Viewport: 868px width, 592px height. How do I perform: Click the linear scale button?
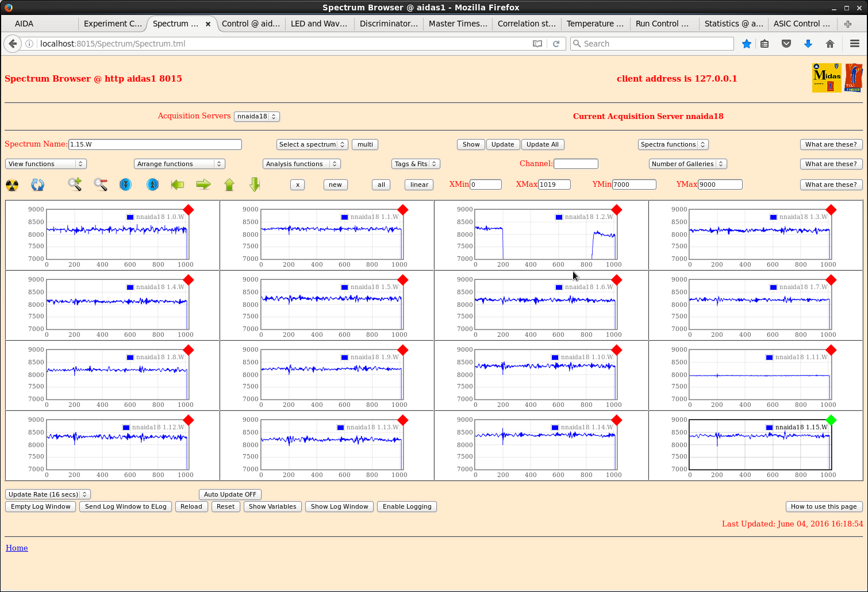(420, 184)
